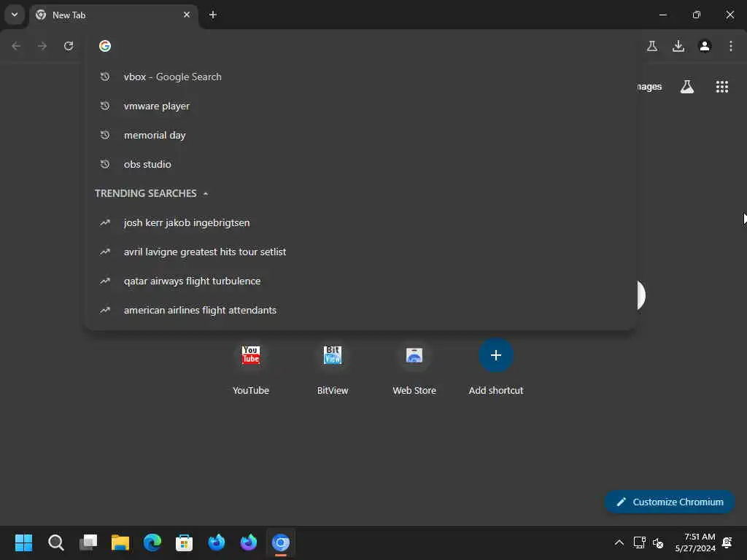The height and width of the screenshot is (560, 747).
Task: Select 'josh kerr jakob ingebrigtsen' trending search
Action: (x=360, y=222)
